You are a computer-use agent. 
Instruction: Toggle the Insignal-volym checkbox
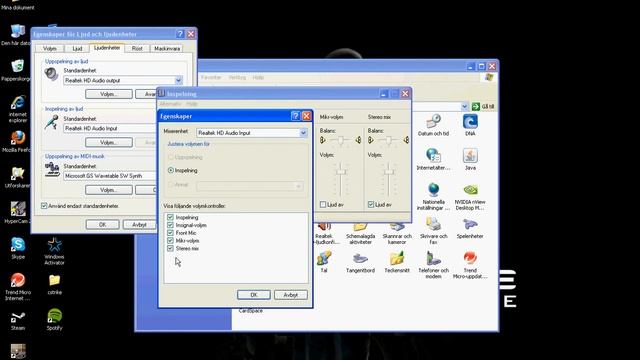tap(170, 225)
